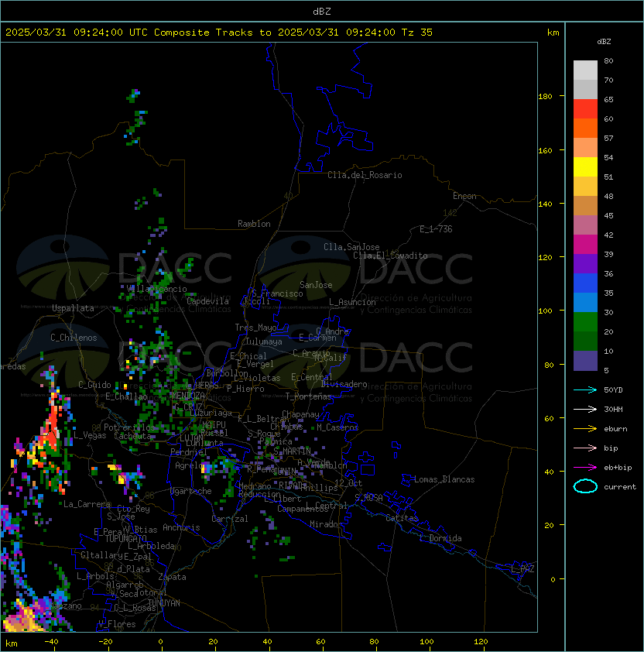Click the 'Lomas_Blancas' map label
The height and width of the screenshot is (652, 644).
click(444, 479)
